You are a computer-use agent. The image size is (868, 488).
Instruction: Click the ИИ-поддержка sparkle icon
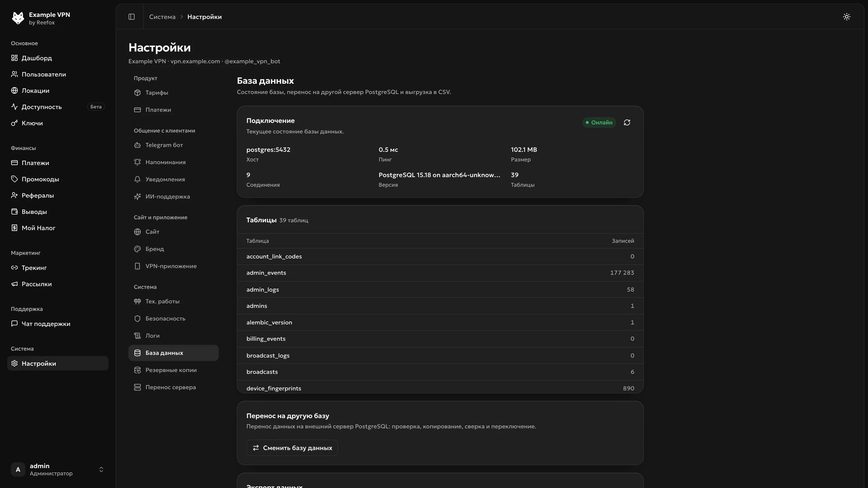pyautogui.click(x=137, y=196)
